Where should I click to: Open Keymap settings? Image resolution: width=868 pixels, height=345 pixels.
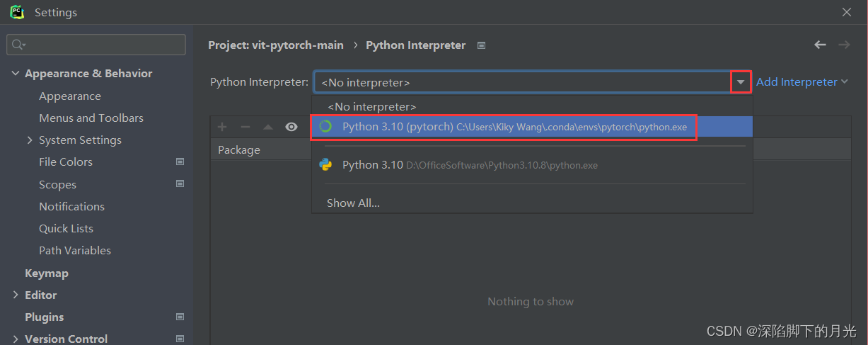coord(47,273)
